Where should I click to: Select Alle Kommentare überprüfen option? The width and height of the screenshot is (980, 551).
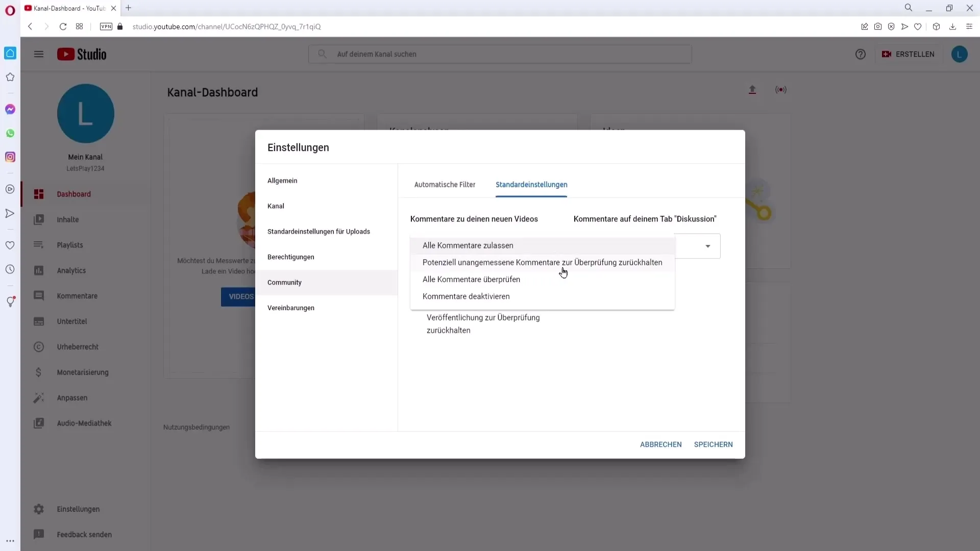point(471,279)
